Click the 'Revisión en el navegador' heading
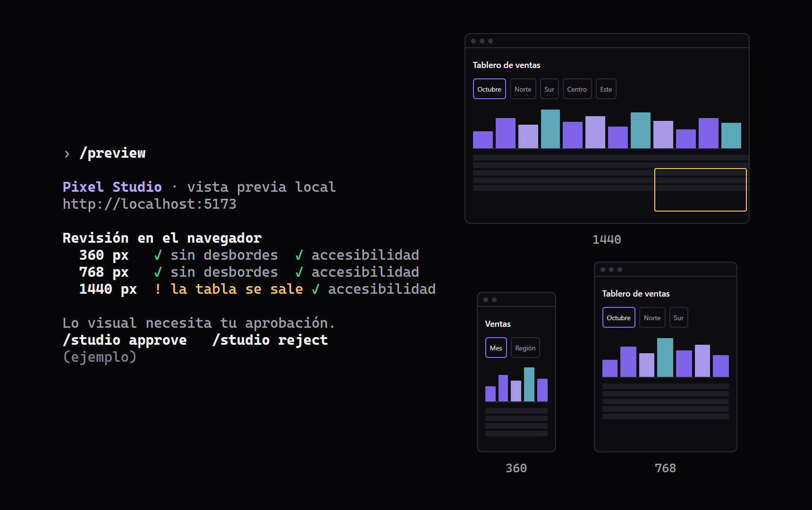812x510 pixels. [x=162, y=238]
